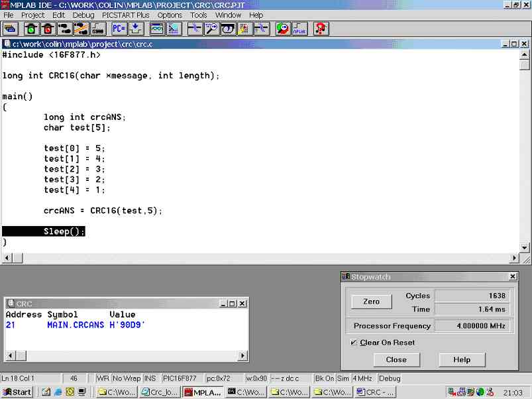The image size is (532, 399).
Task: Open the PICSTART Plus menu
Action: click(x=125, y=15)
